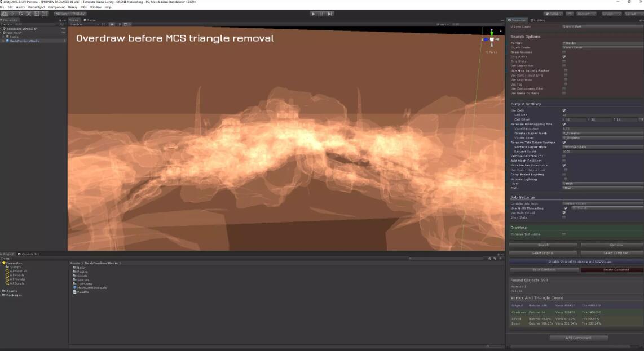Open the Layers dropdown in the toolbar

pos(611,14)
